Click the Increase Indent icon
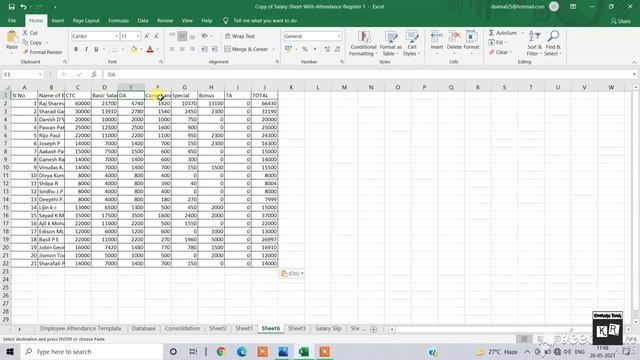The height and width of the screenshot is (360, 640). (214, 49)
